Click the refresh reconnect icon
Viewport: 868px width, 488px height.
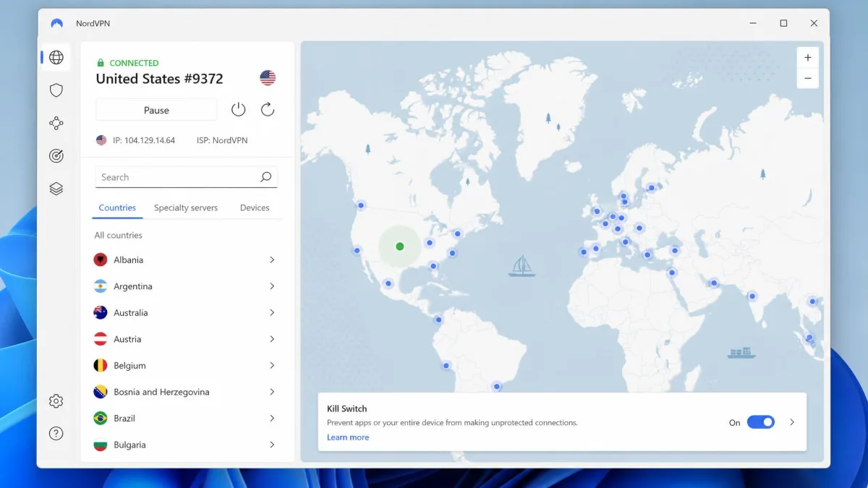pyautogui.click(x=268, y=110)
